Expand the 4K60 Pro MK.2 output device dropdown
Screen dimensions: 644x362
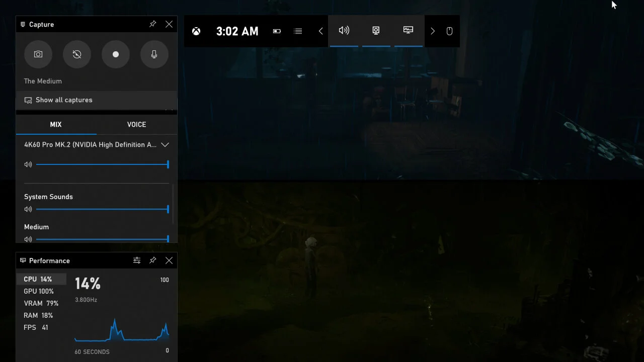point(165,145)
